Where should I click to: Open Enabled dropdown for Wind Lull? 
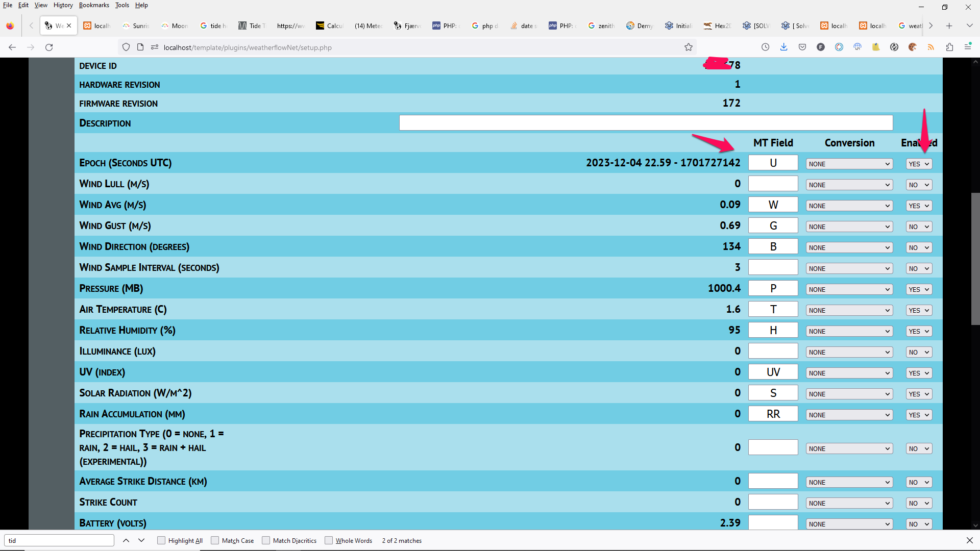coord(919,185)
